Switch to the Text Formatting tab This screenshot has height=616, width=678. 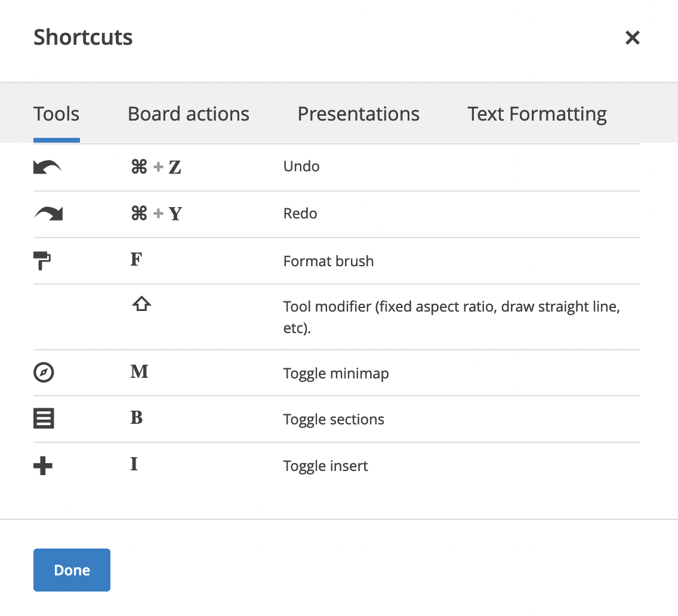537,115
